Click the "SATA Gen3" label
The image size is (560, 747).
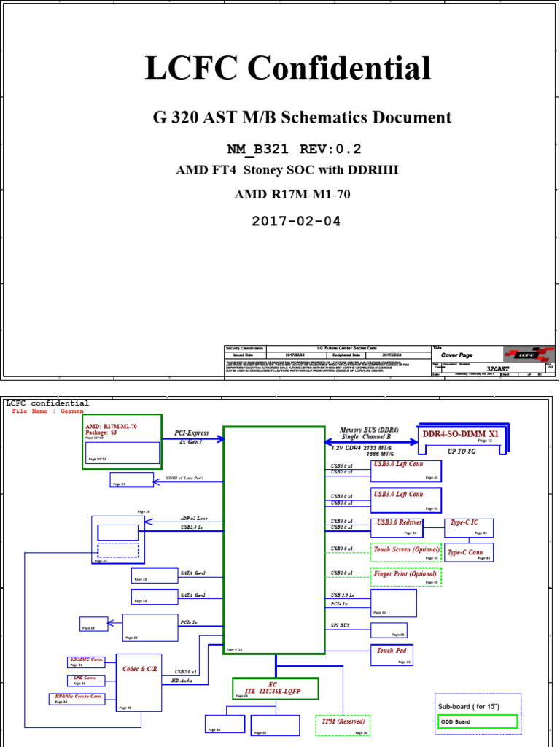pyautogui.click(x=192, y=573)
